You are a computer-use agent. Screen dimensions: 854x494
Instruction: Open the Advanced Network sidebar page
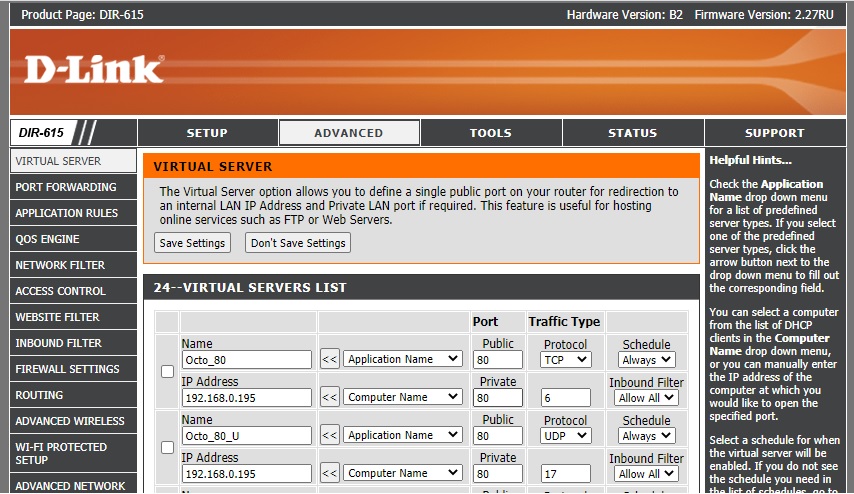[73, 484]
